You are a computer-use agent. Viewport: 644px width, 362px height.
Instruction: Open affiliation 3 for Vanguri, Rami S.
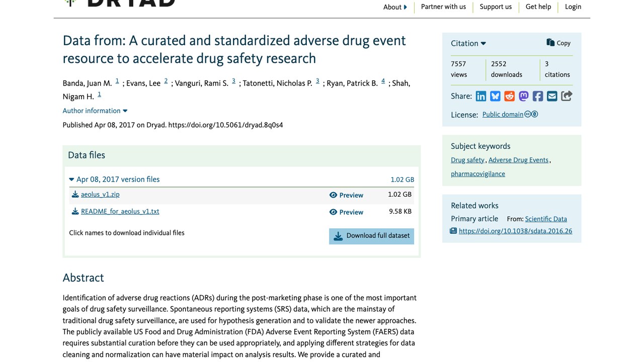pyautogui.click(x=233, y=81)
